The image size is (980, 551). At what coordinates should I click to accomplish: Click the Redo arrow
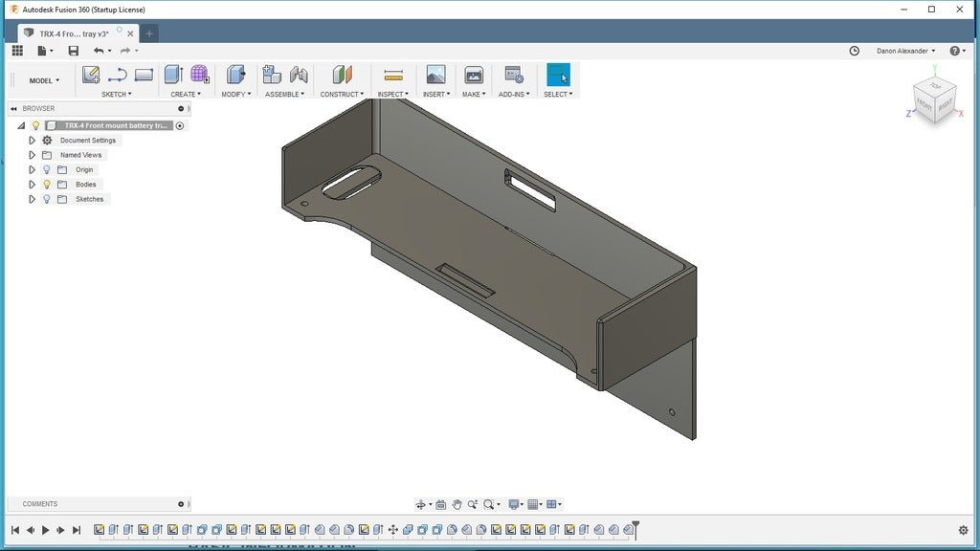(x=125, y=51)
